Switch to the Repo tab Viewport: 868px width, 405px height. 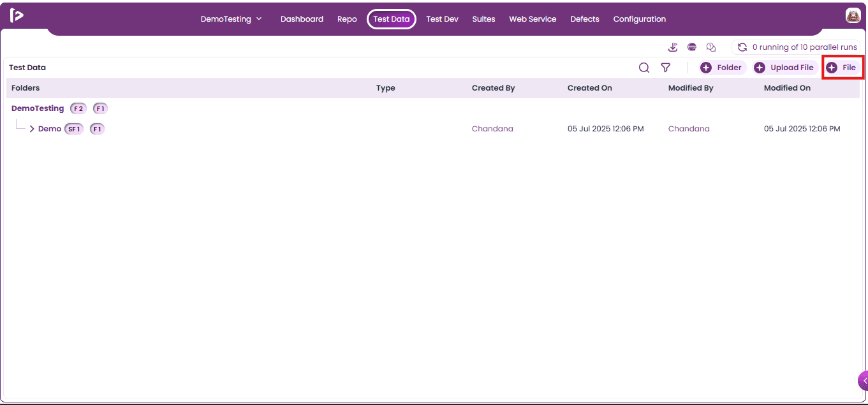[x=347, y=19]
